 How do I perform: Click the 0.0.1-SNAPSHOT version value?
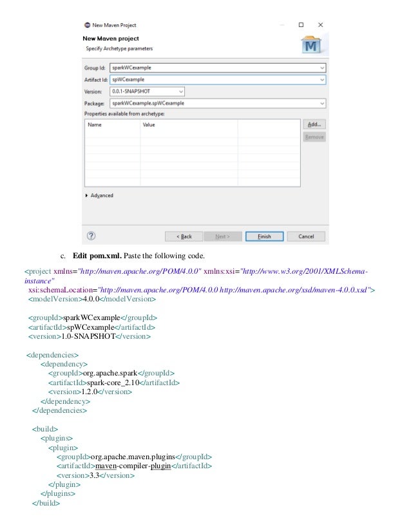[x=131, y=91]
